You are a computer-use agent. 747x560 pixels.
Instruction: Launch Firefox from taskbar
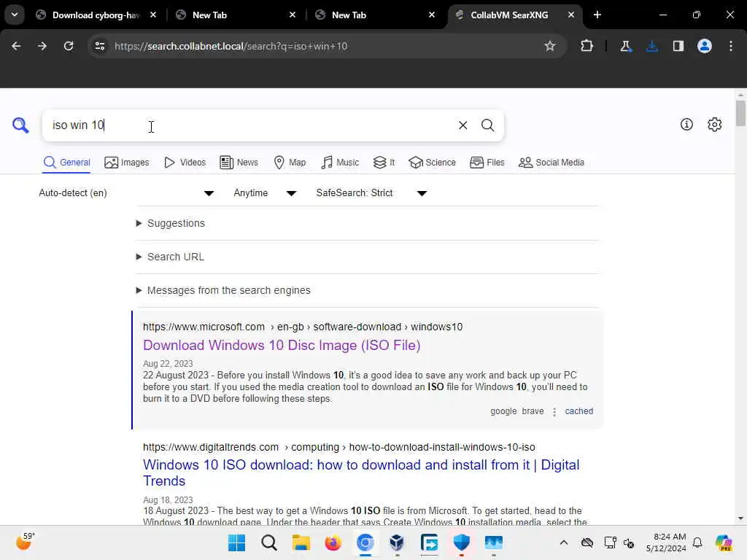point(333,542)
